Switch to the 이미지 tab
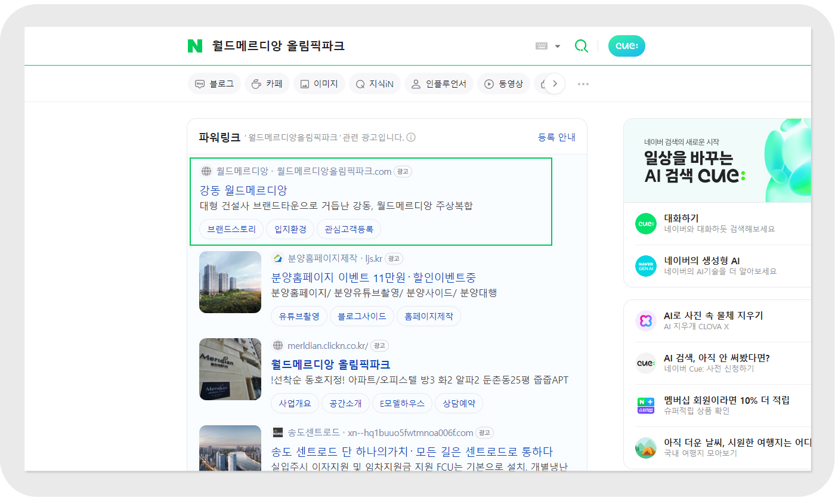The image size is (835, 504). point(318,84)
